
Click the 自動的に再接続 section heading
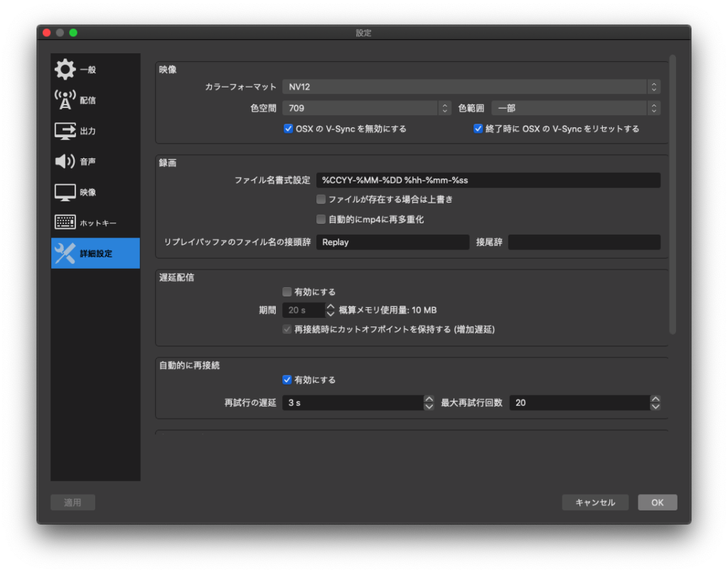click(x=189, y=365)
